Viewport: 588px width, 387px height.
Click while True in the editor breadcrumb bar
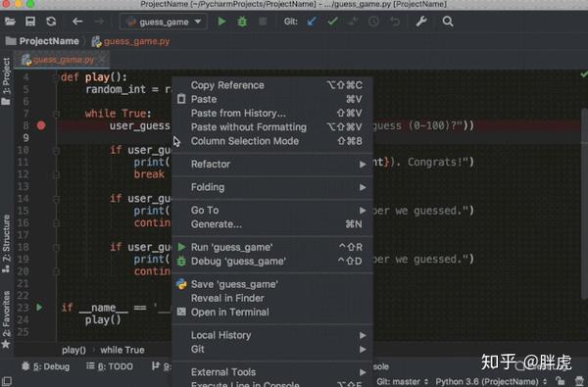click(122, 350)
